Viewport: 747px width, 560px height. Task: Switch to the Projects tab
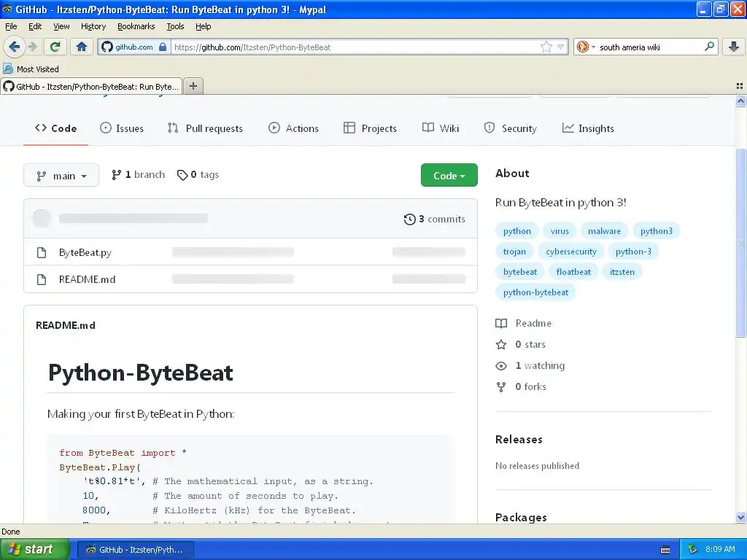[x=370, y=128]
